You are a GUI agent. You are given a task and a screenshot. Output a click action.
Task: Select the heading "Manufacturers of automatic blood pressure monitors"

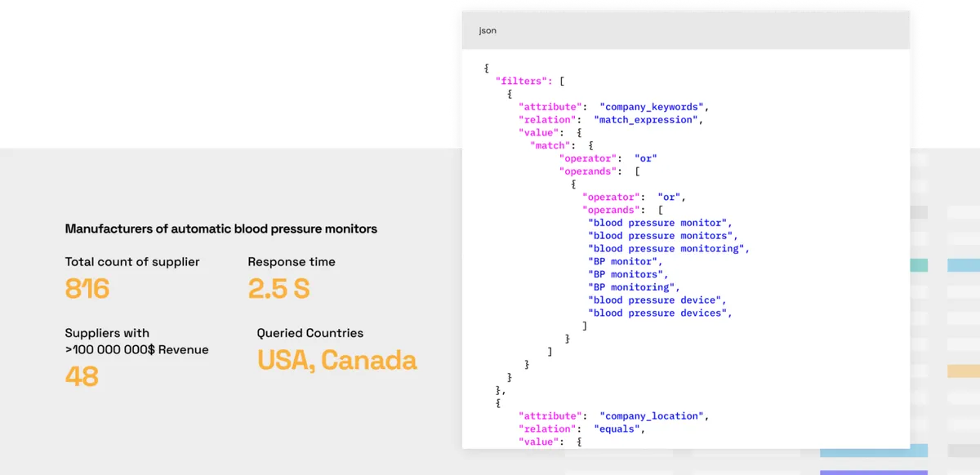pyautogui.click(x=221, y=229)
